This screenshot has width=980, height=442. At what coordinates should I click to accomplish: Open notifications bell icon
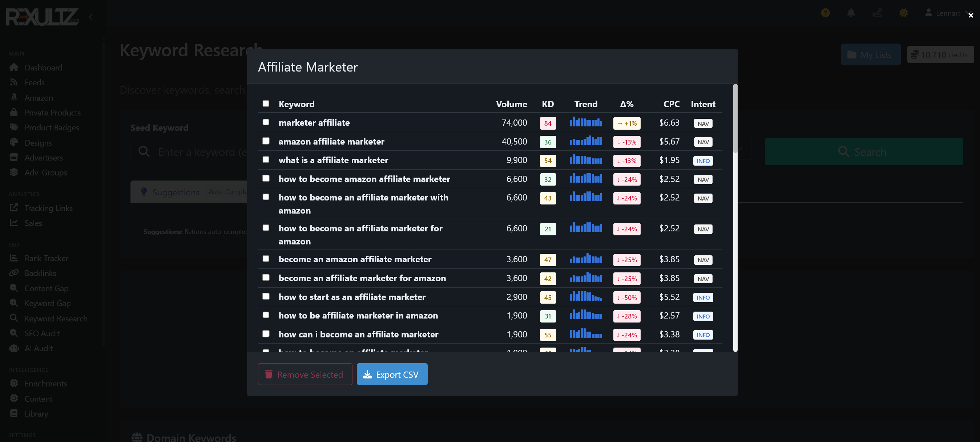[851, 13]
